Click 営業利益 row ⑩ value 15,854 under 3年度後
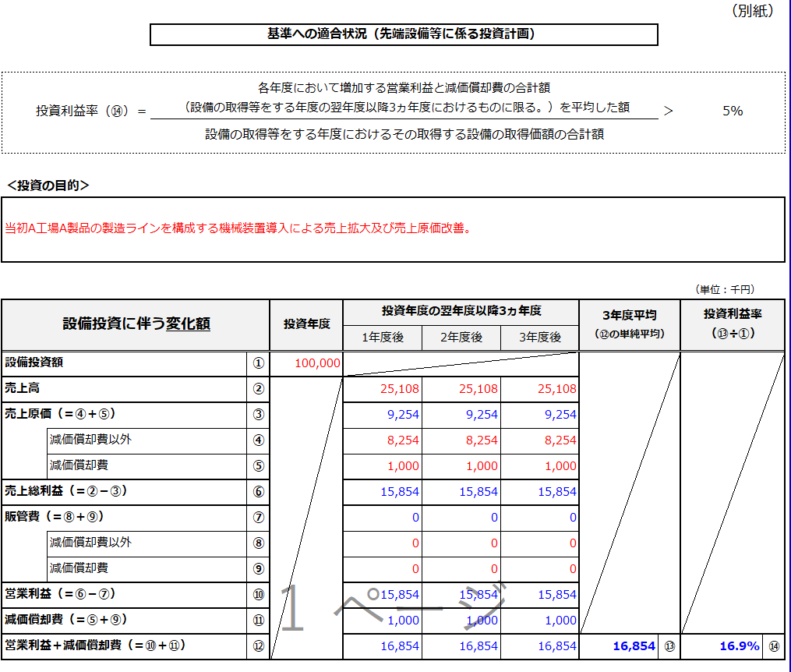This screenshot has height=672, width=791. point(540,596)
